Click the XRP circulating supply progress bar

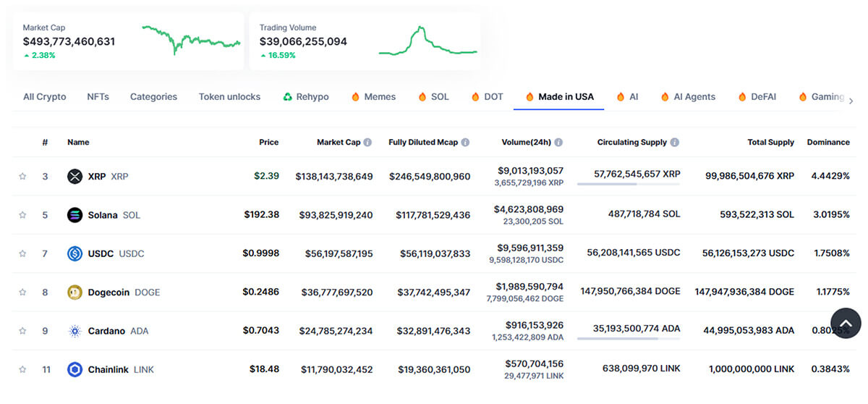(628, 185)
